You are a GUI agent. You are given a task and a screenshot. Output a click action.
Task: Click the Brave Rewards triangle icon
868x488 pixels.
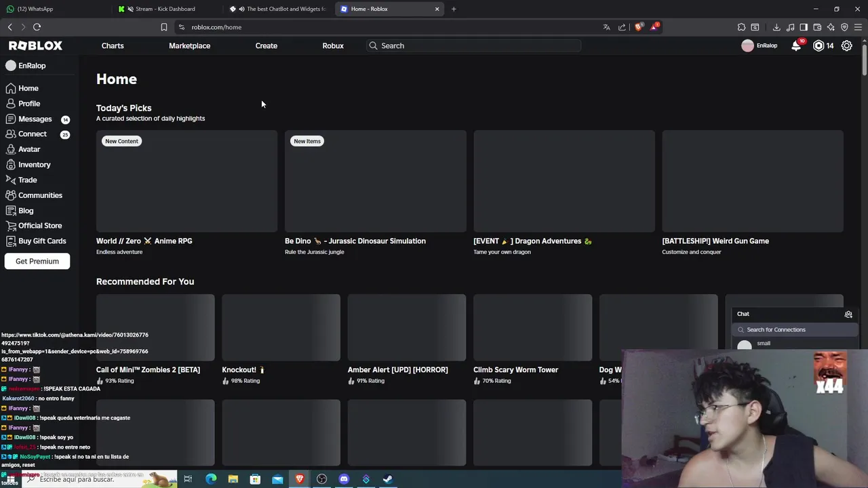click(654, 27)
